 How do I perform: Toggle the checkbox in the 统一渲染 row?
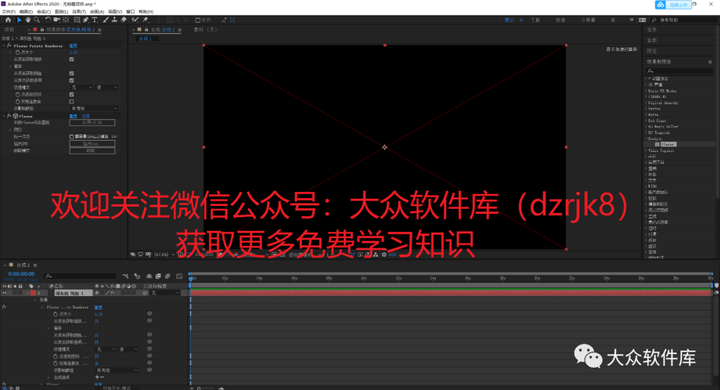72,136
